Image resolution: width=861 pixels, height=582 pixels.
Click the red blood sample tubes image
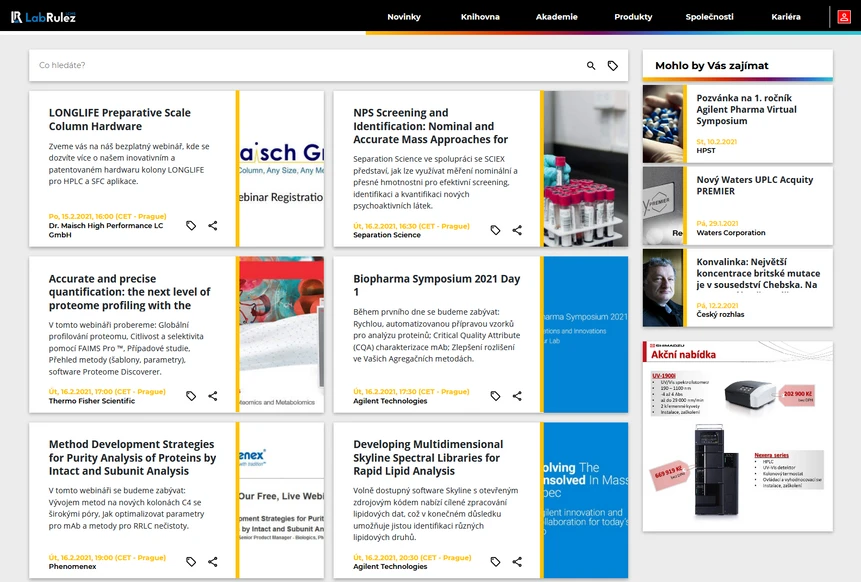click(586, 169)
